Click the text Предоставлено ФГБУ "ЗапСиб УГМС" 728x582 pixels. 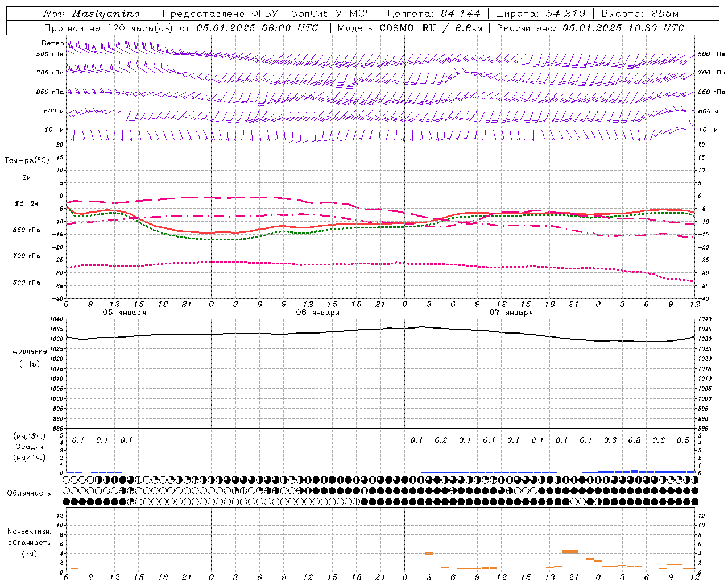pos(267,14)
